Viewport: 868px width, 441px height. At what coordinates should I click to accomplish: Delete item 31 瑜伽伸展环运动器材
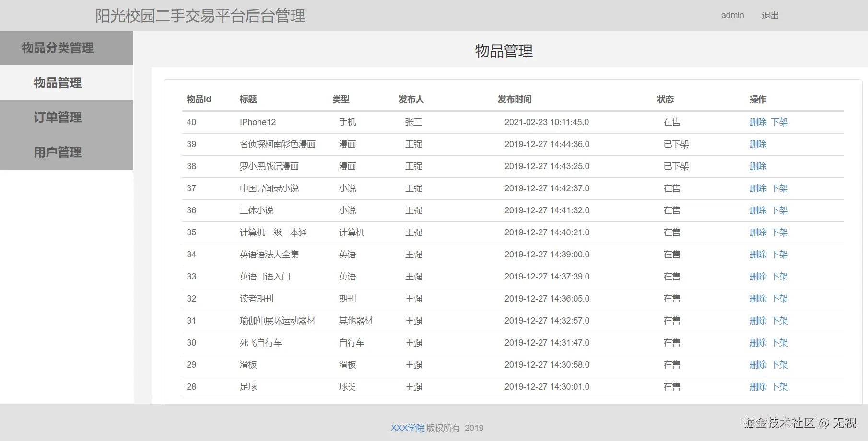(x=758, y=321)
